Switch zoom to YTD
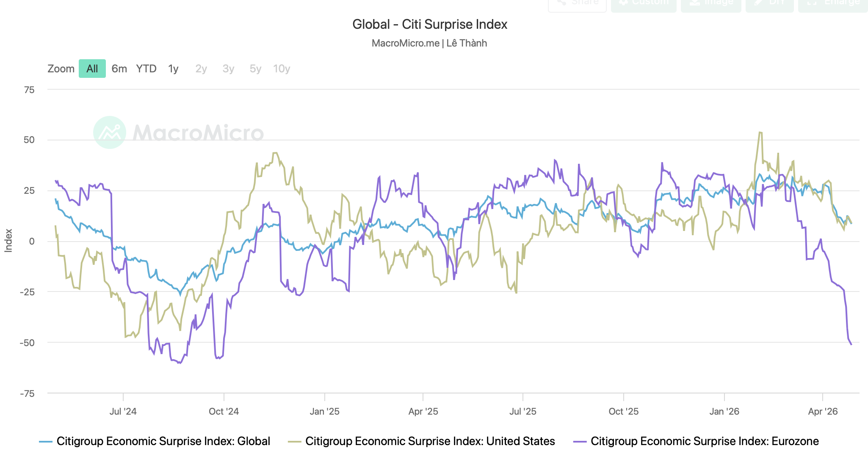Screen dimensions: 868x451 146,69
